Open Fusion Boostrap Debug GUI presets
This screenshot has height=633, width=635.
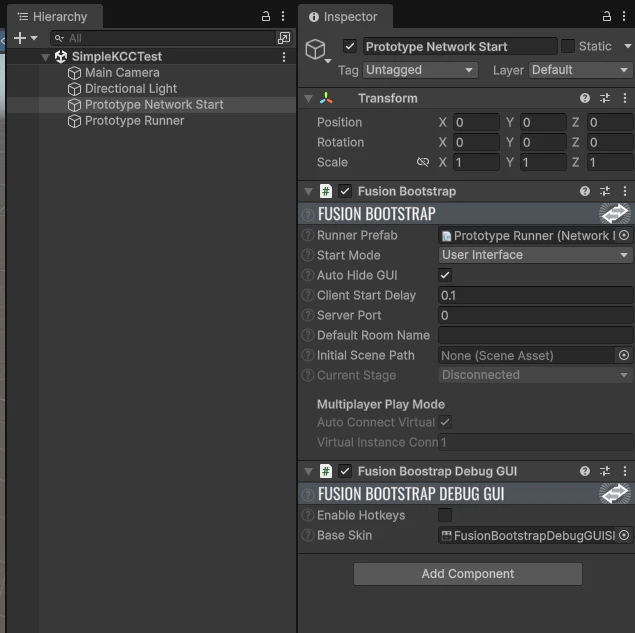(605, 471)
